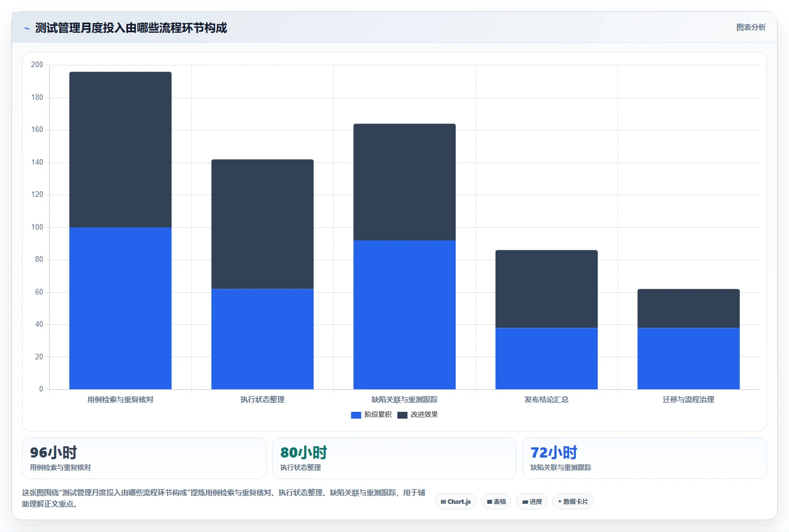Click the dark bar segment for 用例检索与重复核对
789x532 pixels.
(x=120, y=150)
